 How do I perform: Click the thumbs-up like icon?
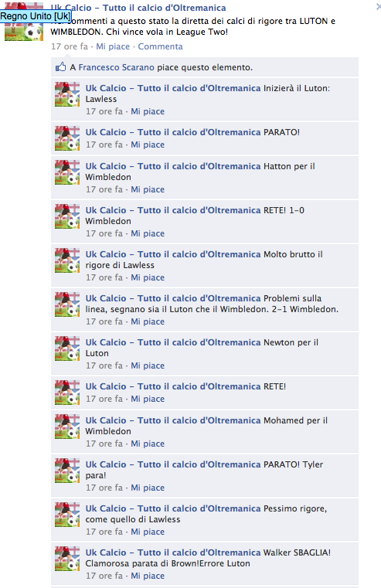pyautogui.click(x=60, y=67)
